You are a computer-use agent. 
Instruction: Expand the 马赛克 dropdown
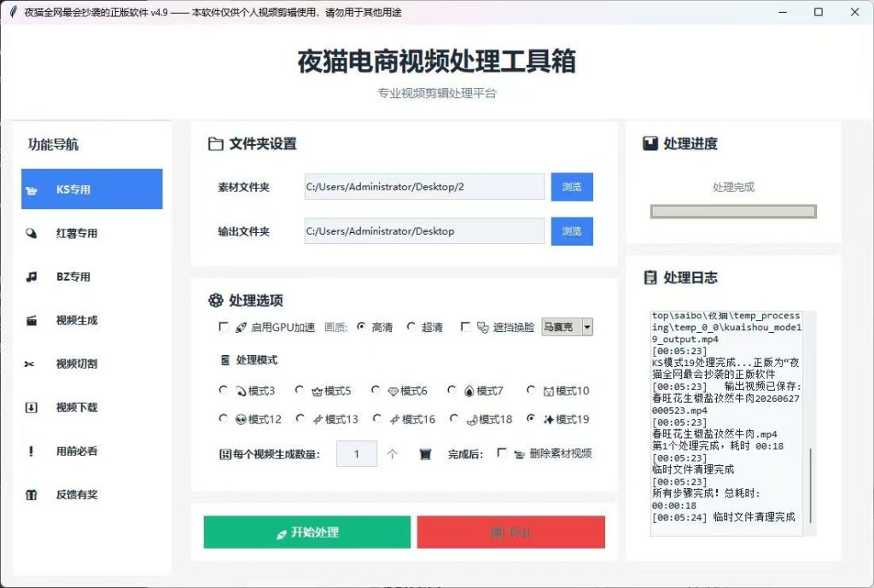[587, 327]
